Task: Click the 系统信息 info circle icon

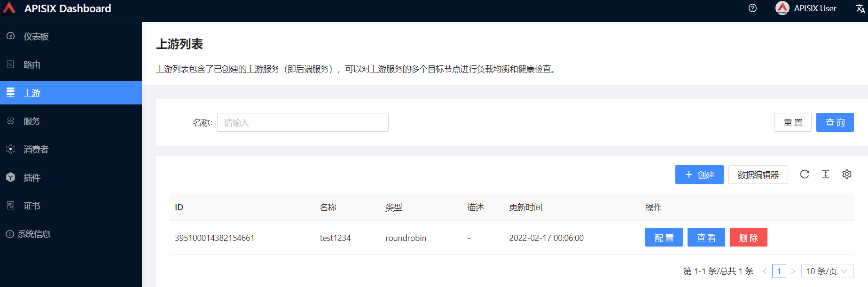Action: pyautogui.click(x=10, y=234)
